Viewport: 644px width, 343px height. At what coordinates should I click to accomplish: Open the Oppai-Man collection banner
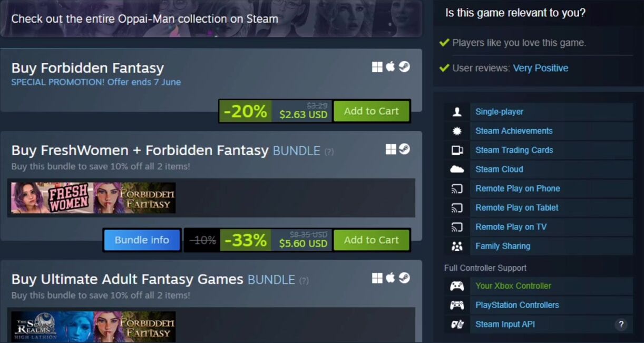[211, 18]
